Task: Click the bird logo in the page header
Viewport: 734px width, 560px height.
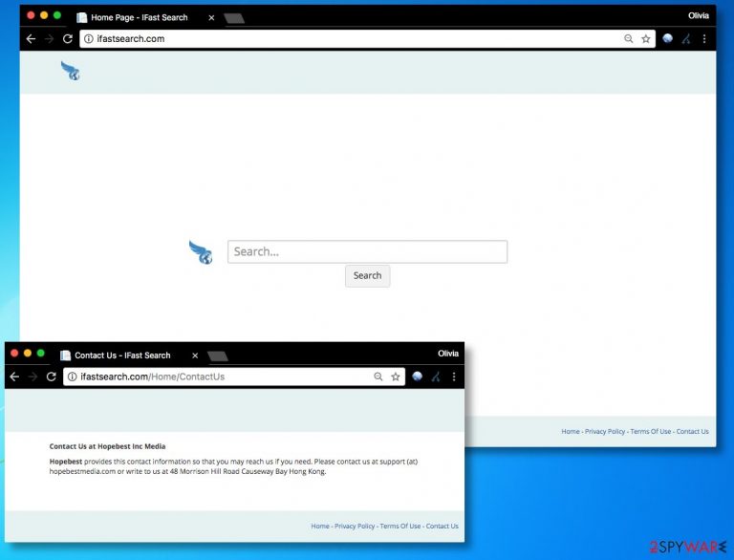Action: click(71, 71)
